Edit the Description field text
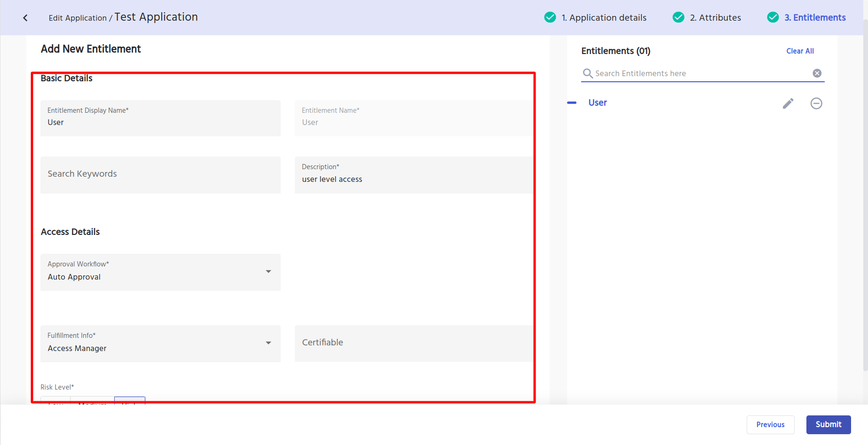The image size is (868, 445). pyautogui.click(x=414, y=179)
